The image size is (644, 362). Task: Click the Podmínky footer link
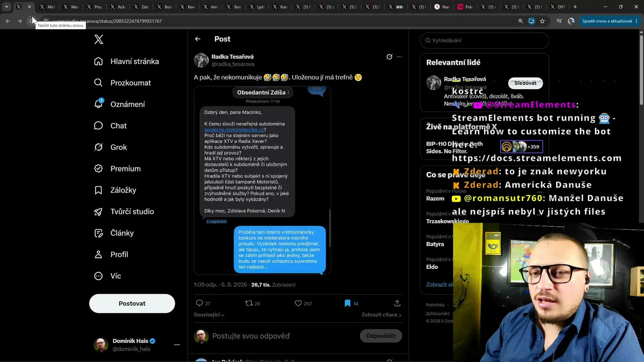pyautogui.click(x=435, y=305)
